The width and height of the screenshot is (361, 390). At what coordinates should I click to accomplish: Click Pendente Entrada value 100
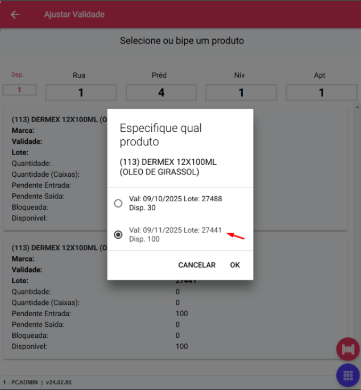tap(182, 313)
